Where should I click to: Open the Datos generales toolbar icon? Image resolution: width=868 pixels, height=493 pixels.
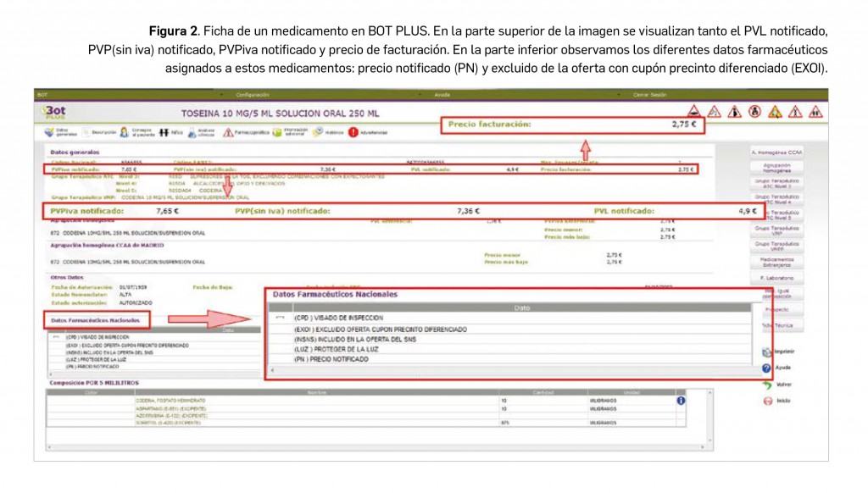tap(50, 132)
